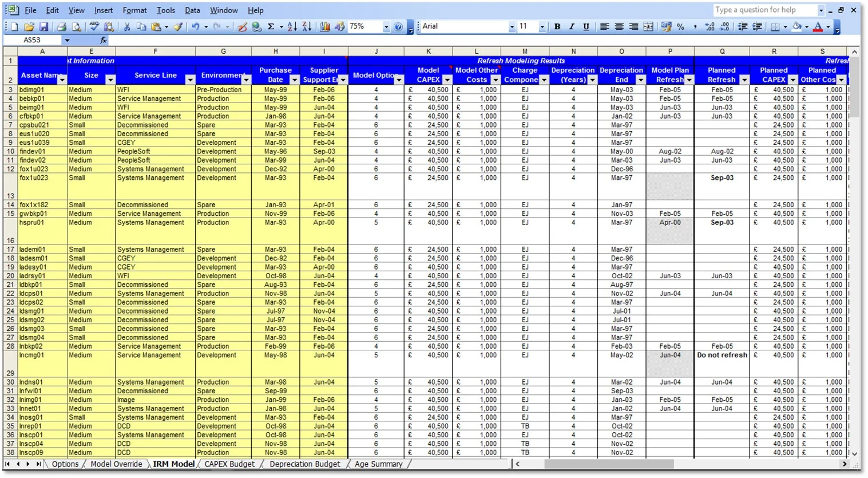
Task: Toggle Italic formatting
Action: tap(572, 26)
